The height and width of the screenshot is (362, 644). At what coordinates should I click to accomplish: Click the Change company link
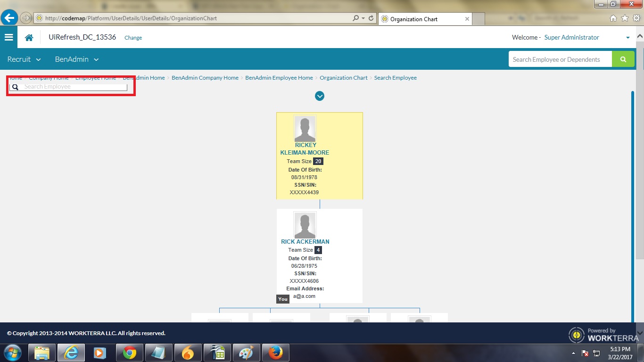pyautogui.click(x=133, y=38)
